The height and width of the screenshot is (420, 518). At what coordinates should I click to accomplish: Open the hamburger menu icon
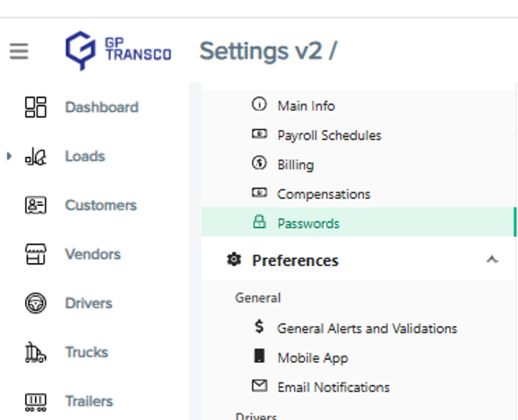click(19, 51)
